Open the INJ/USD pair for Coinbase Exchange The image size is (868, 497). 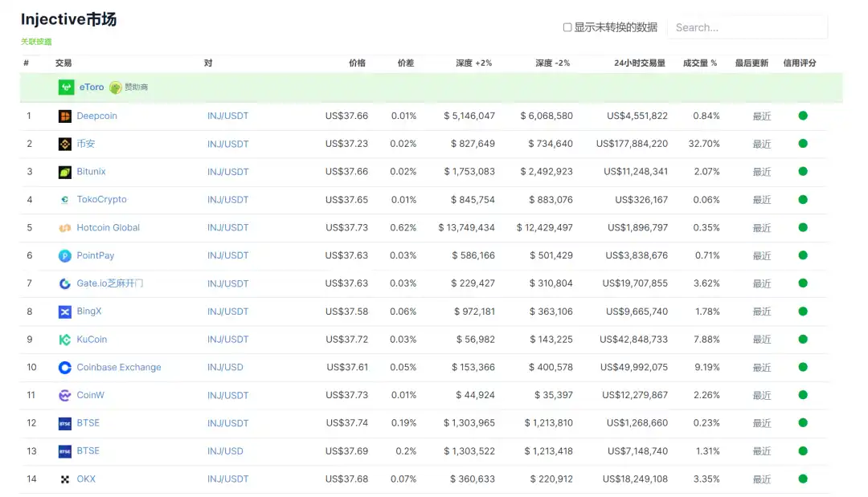(x=225, y=368)
